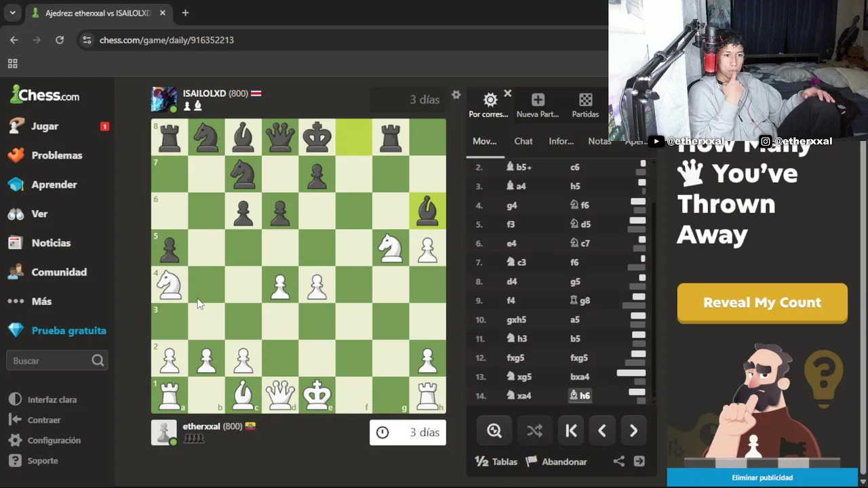Viewport: 868px width, 488px height.
Task: Open the Jugar menu in sidebar
Action: click(45, 126)
